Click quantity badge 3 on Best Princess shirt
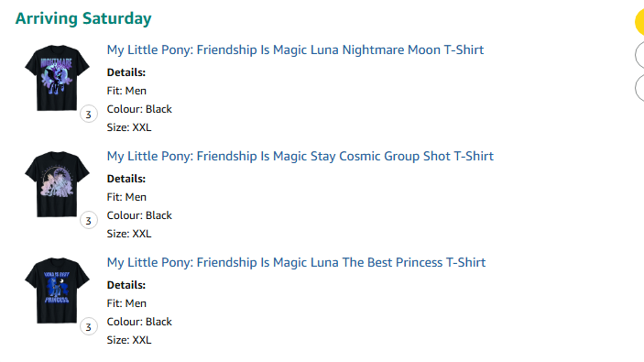This screenshot has height=362, width=644. click(x=89, y=327)
